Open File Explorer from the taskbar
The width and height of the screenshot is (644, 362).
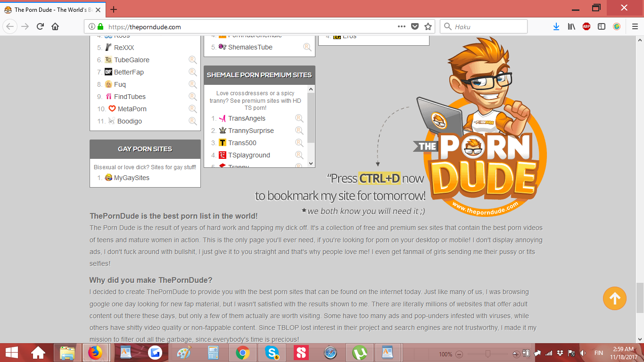point(67,353)
